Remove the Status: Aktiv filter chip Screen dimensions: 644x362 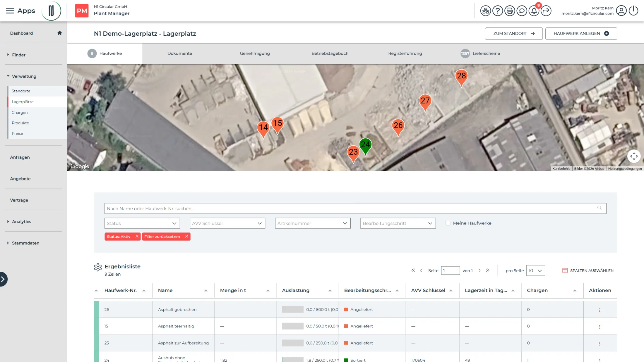[x=137, y=236]
